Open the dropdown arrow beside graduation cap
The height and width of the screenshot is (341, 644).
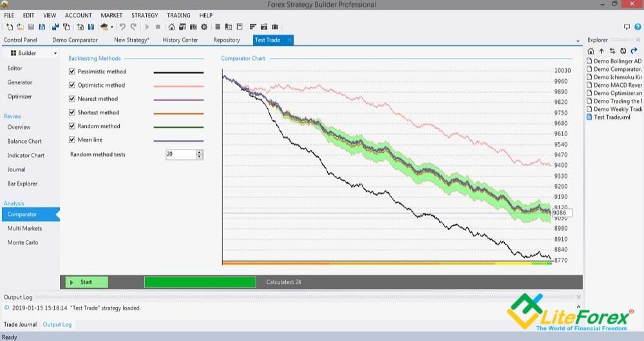(111, 27)
